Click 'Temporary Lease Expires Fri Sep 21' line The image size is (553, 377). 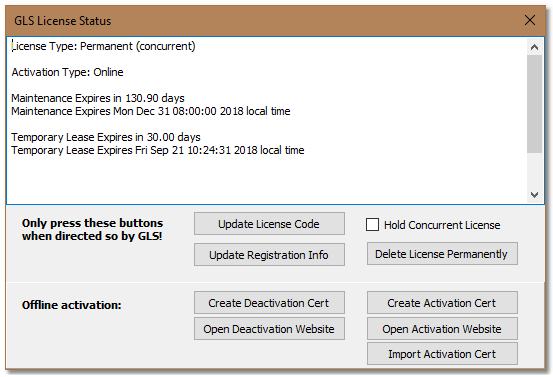158,150
